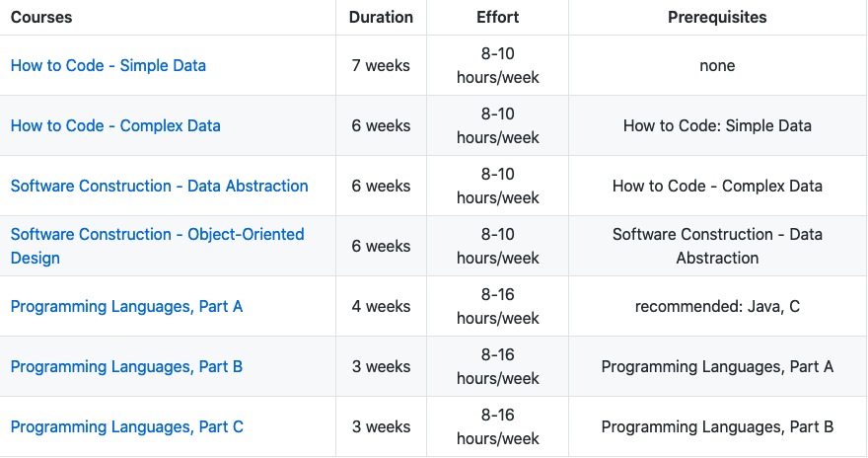Open the How to Code - Complex Data link

point(115,126)
